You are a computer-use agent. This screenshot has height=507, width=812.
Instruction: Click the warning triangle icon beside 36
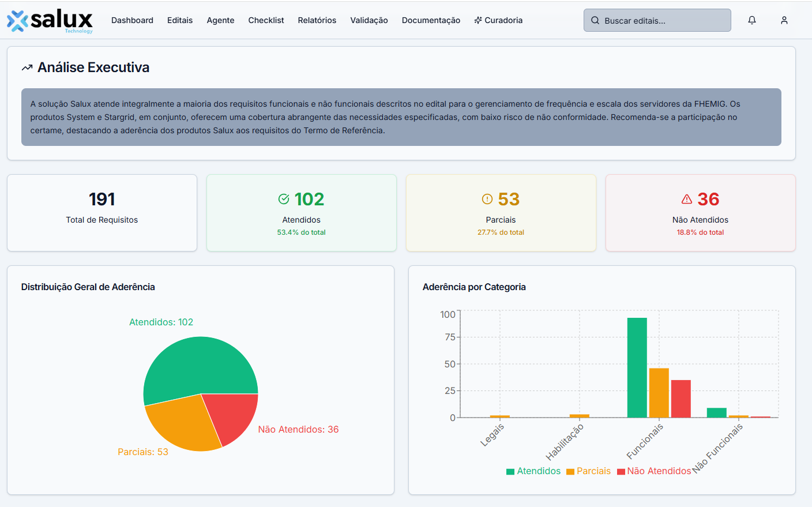coord(687,199)
